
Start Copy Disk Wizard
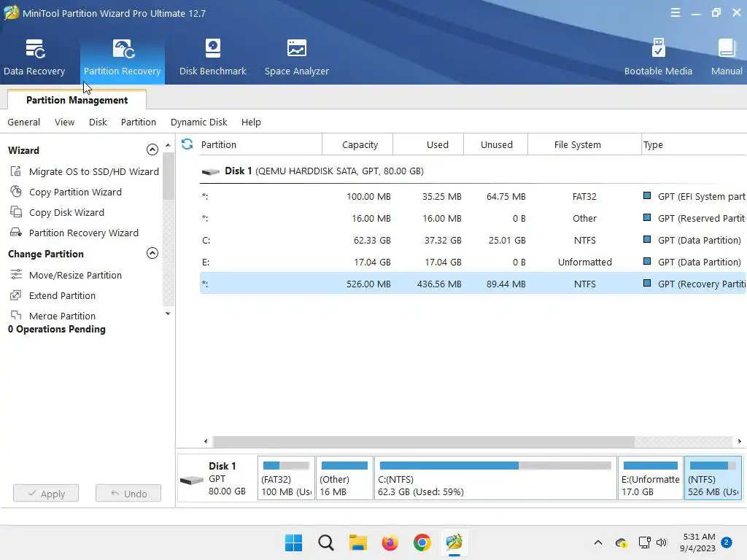66,212
